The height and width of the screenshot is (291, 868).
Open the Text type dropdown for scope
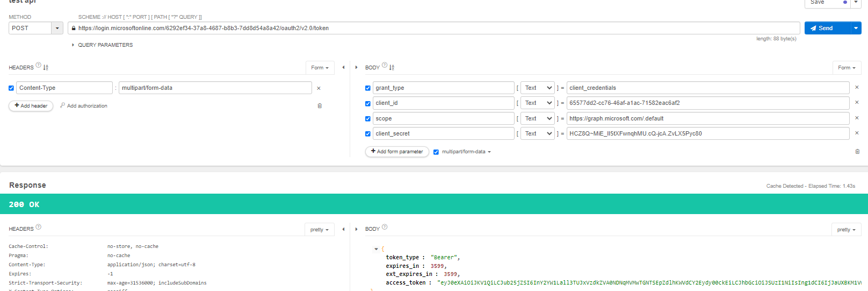coord(538,118)
